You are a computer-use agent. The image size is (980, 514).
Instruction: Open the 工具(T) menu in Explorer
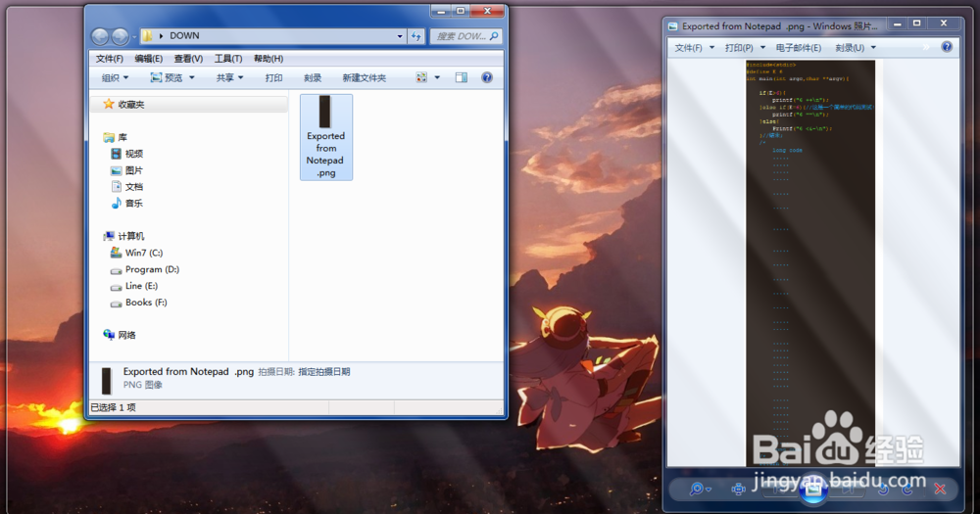coord(228,58)
